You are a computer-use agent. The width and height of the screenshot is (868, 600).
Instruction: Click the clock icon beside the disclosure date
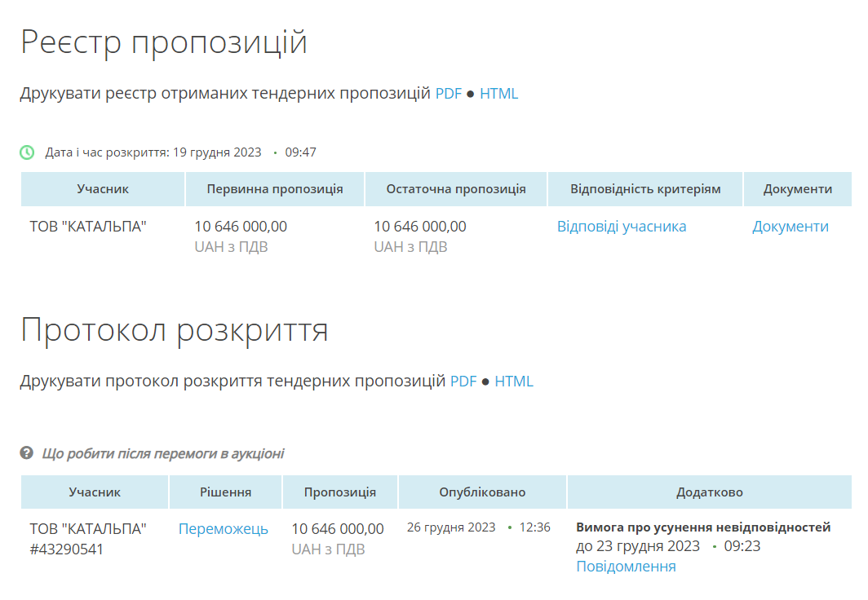[27, 152]
